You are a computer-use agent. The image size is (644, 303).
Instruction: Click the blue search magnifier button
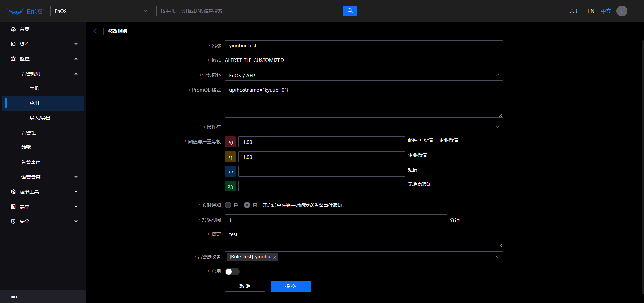(350, 11)
